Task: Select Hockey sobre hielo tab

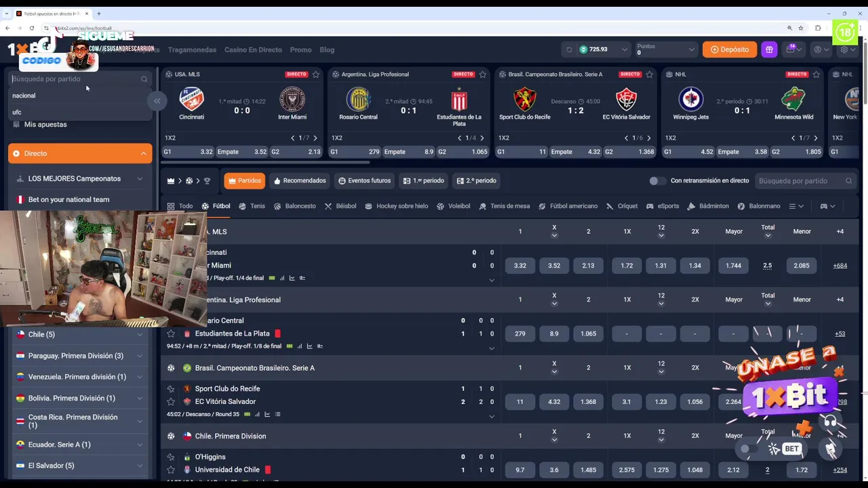Action: pyautogui.click(x=396, y=206)
